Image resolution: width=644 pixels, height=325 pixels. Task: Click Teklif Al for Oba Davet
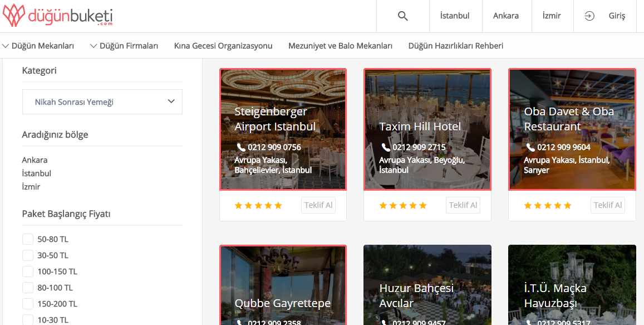(607, 205)
